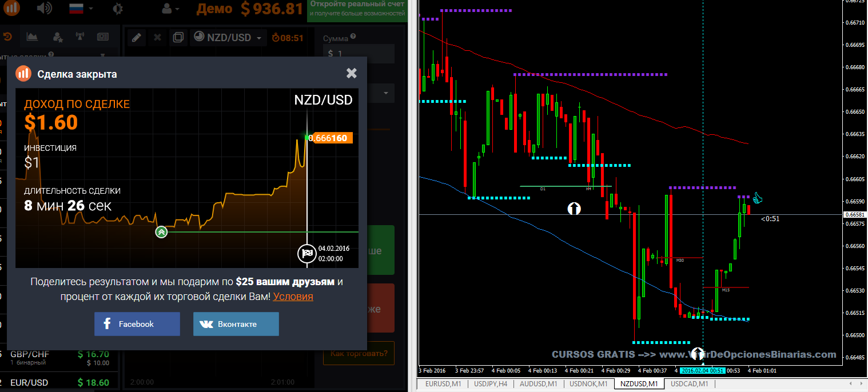Click the multi-window layout icon
Viewport: 868px width, 392px height.
[x=178, y=38]
